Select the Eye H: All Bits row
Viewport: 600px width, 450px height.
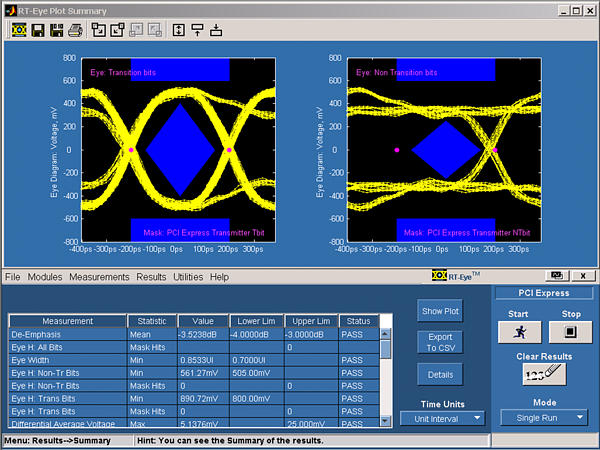pos(194,347)
